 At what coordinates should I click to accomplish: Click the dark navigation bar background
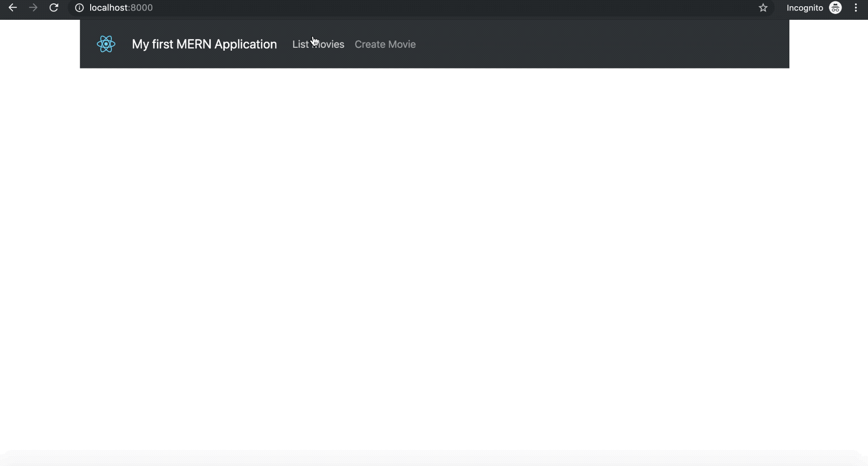(x=579, y=44)
